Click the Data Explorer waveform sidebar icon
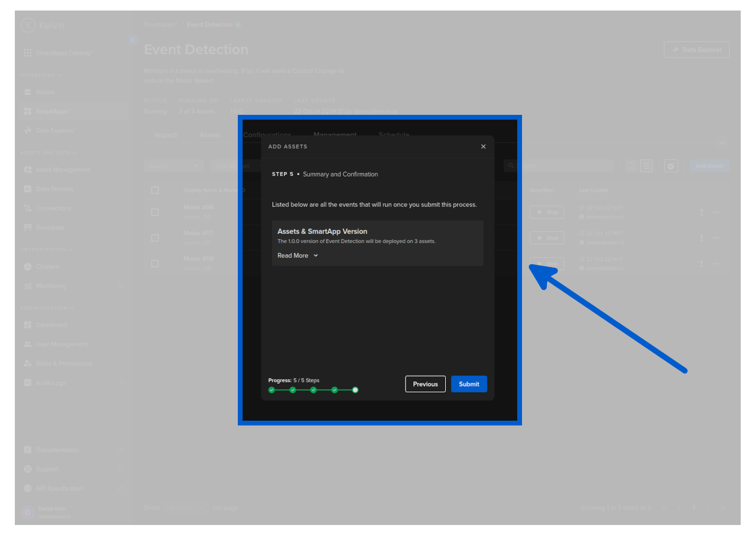This screenshot has height=536, width=756. coord(28,131)
